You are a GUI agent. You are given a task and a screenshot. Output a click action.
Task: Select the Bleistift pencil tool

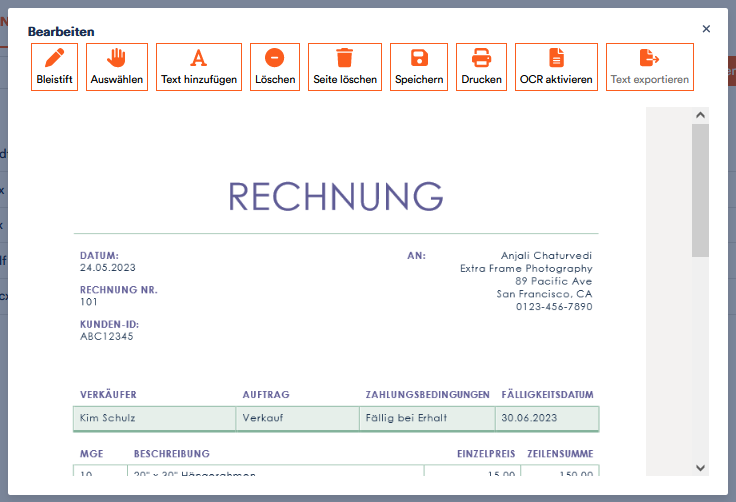tap(54, 67)
